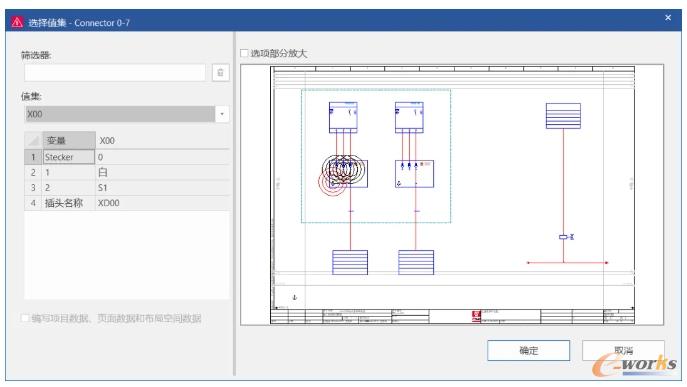Screen dimensions: 687x387
Task: Click the 变量 column header
Action: (x=69, y=140)
